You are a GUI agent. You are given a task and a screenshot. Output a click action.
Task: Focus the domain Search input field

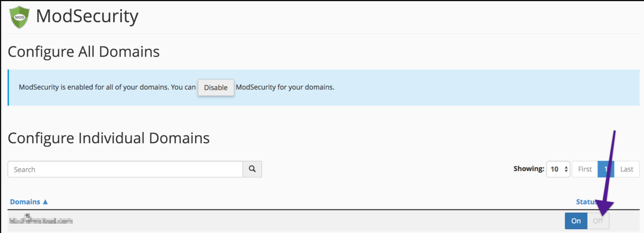125,169
